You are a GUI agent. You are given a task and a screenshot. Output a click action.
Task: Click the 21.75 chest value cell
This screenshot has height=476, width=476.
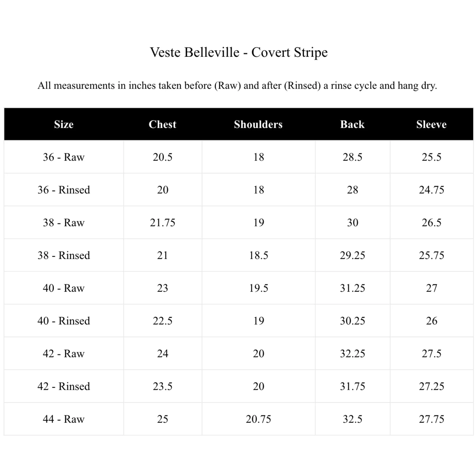pyautogui.click(x=163, y=223)
